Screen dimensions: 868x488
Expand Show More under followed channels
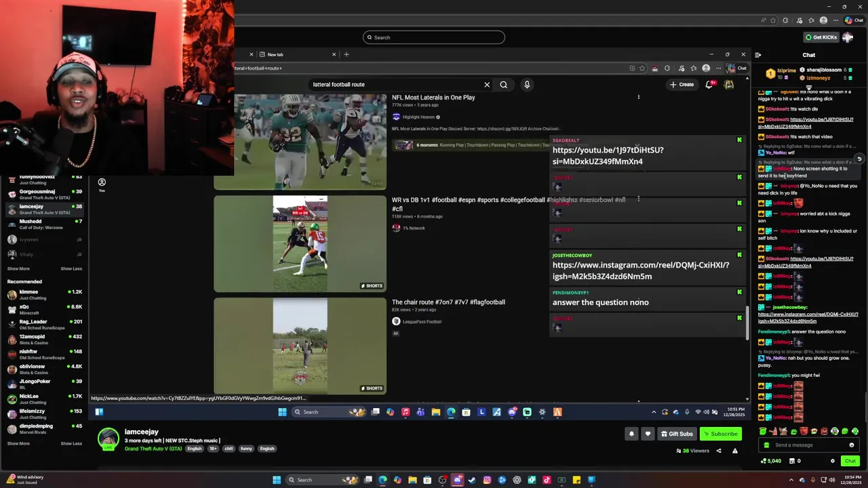[18, 268]
